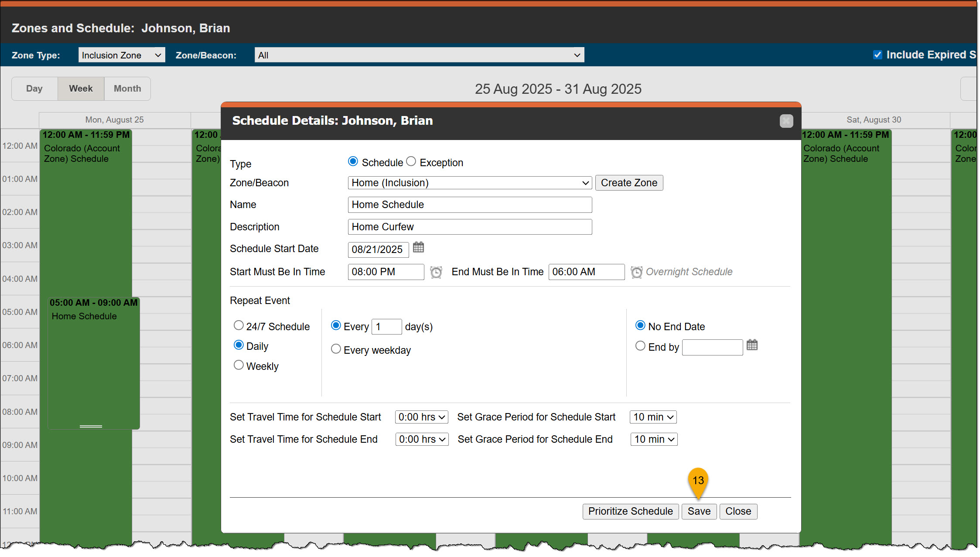
Task: Toggle Include Expired checkbox
Action: 878,55
